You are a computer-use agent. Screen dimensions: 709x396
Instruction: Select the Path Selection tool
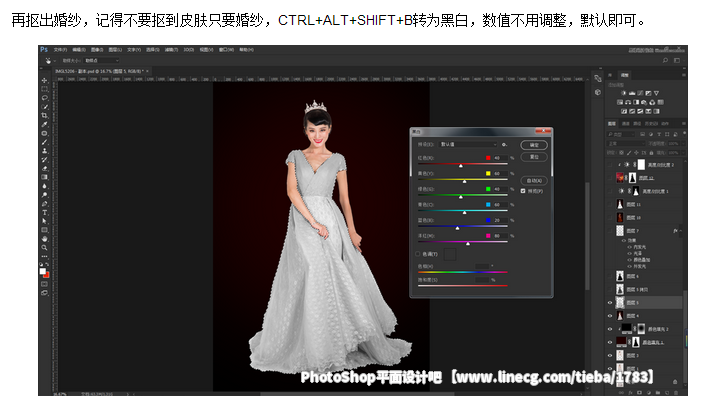click(x=44, y=221)
